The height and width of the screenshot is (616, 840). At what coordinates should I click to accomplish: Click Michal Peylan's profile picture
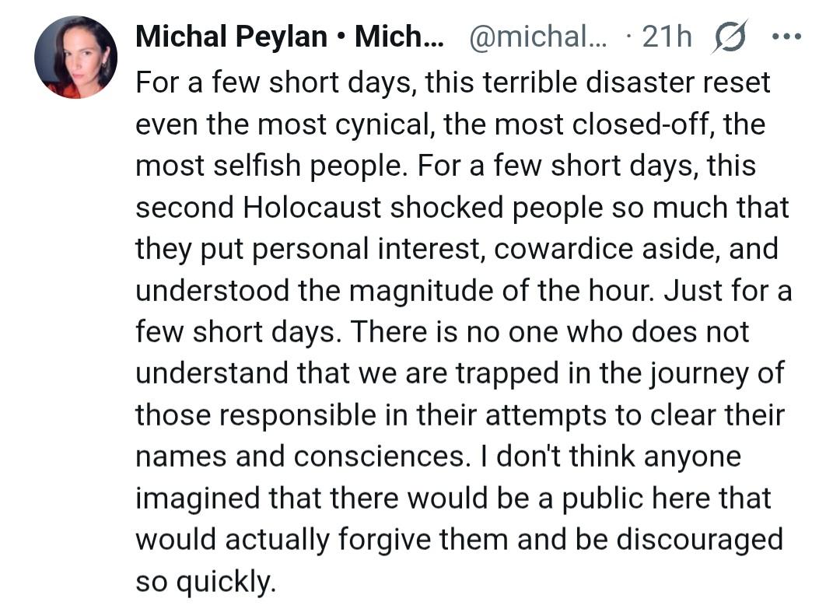tap(75, 58)
